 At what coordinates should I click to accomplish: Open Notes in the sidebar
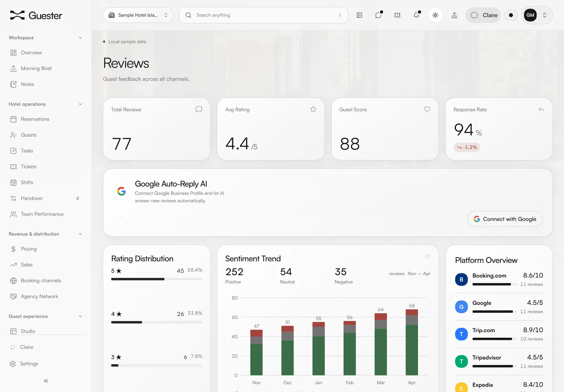click(x=46, y=84)
